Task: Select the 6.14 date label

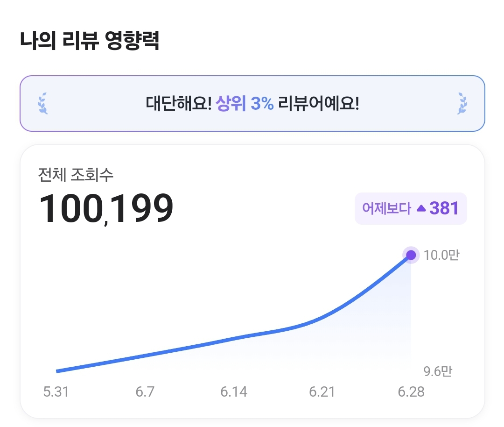Action: click(234, 392)
